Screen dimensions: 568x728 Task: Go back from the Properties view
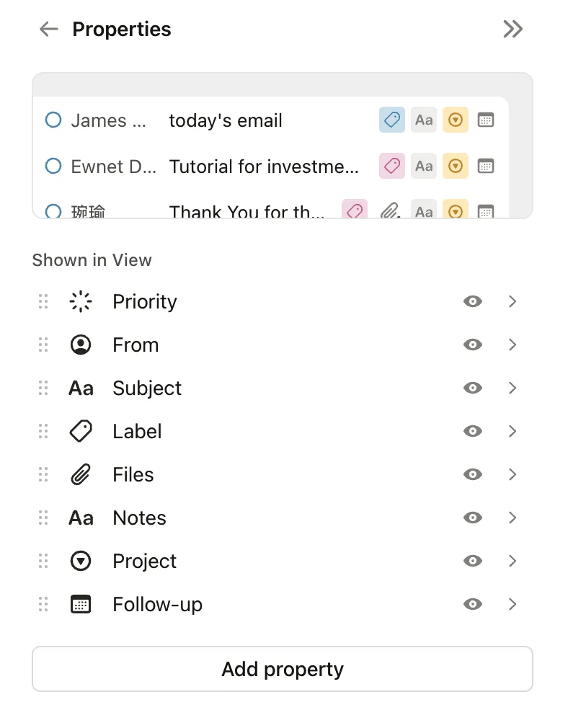pyautogui.click(x=48, y=29)
